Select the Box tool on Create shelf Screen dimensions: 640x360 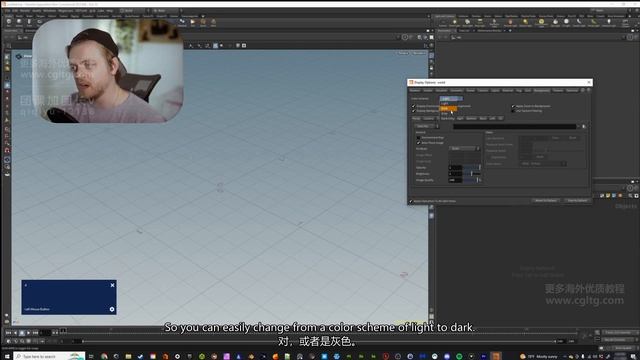[x=9, y=22]
